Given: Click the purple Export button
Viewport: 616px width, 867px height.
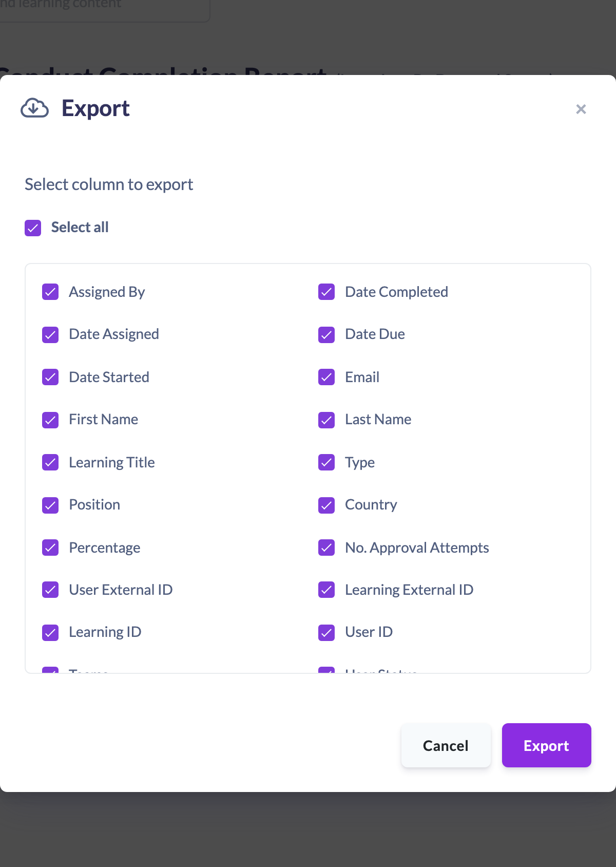Looking at the screenshot, I should pos(546,745).
